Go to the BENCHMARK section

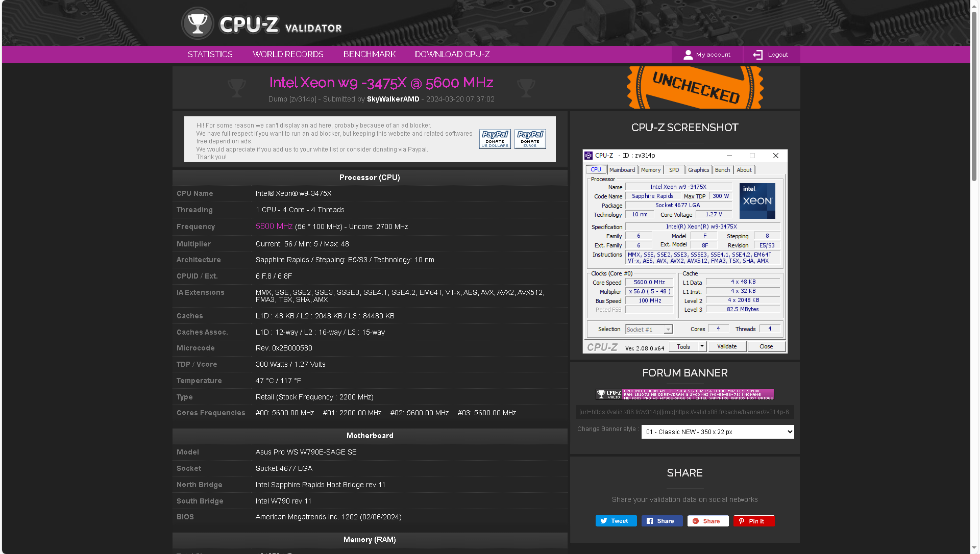pos(370,54)
